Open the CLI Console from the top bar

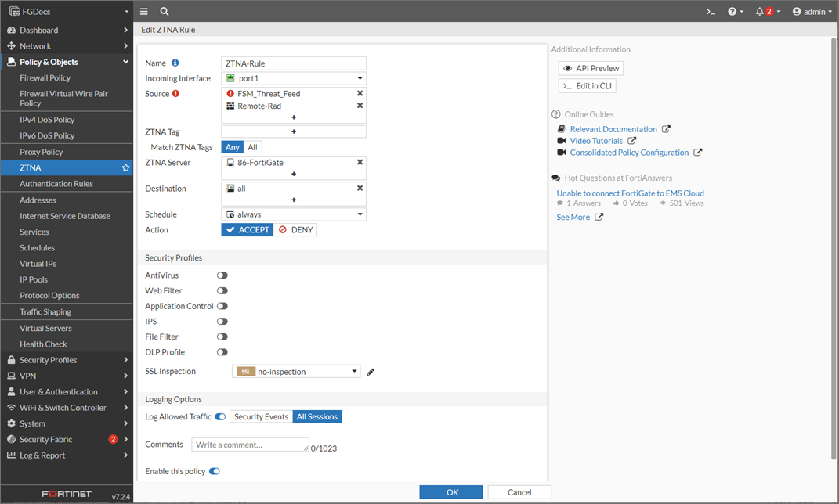(710, 11)
